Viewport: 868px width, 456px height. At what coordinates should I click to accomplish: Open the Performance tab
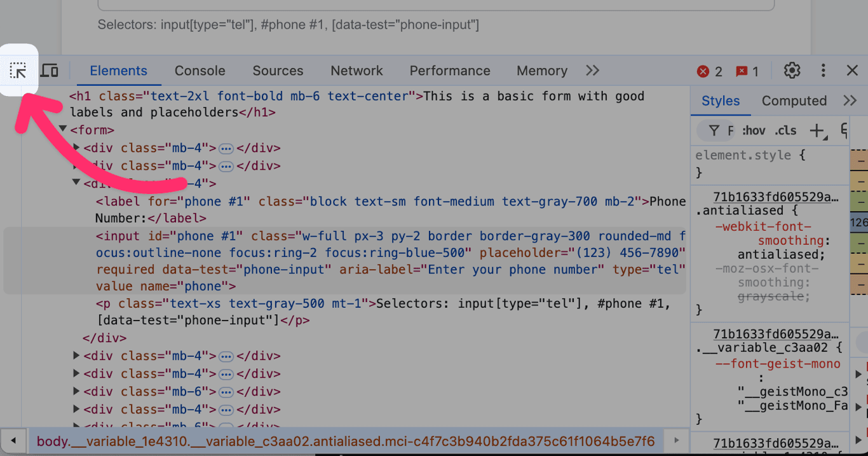coord(450,71)
